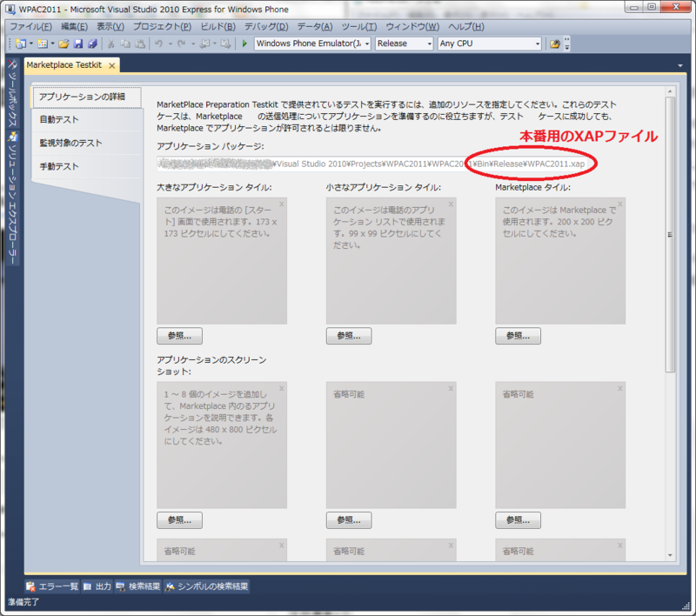Open the active documents list arrow
This screenshot has height=616, width=696.
click(x=680, y=65)
